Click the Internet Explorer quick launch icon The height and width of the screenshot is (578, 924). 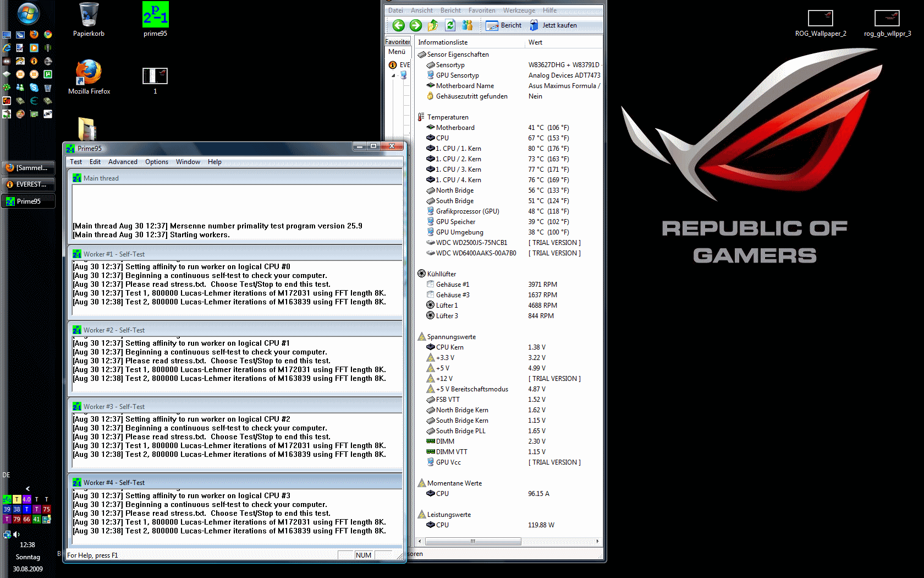[x=7, y=48]
